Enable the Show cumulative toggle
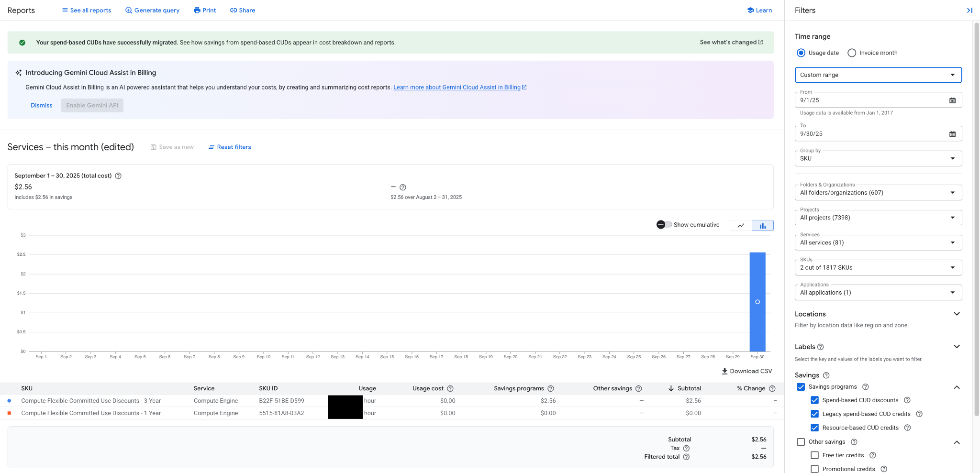The image size is (980, 473). coord(663,224)
